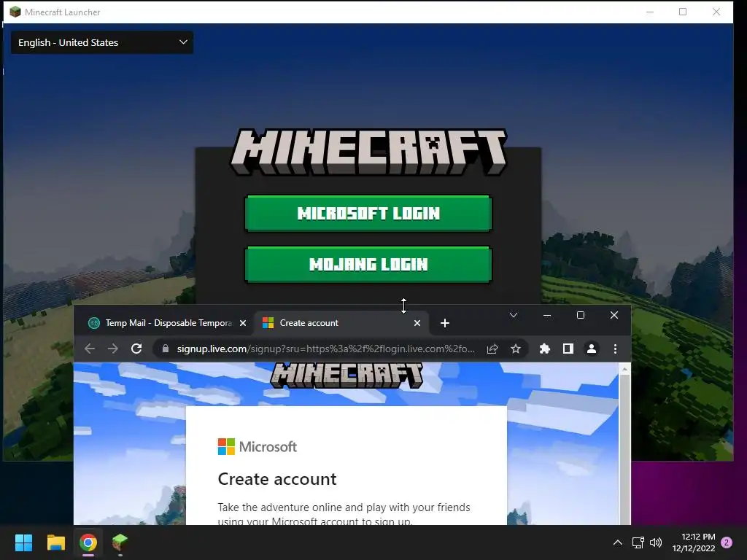
Task: Open the volume tray icon
Action: point(656,542)
